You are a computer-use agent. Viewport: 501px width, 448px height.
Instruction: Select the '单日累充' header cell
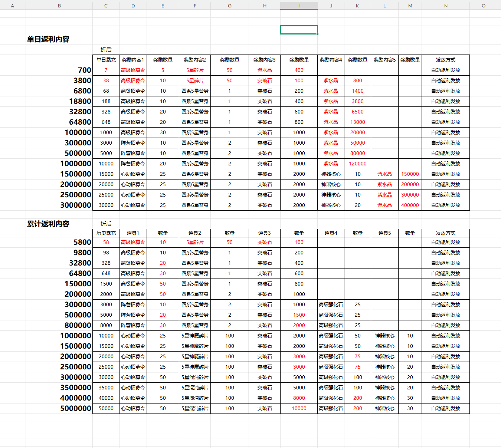[x=106, y=60]
